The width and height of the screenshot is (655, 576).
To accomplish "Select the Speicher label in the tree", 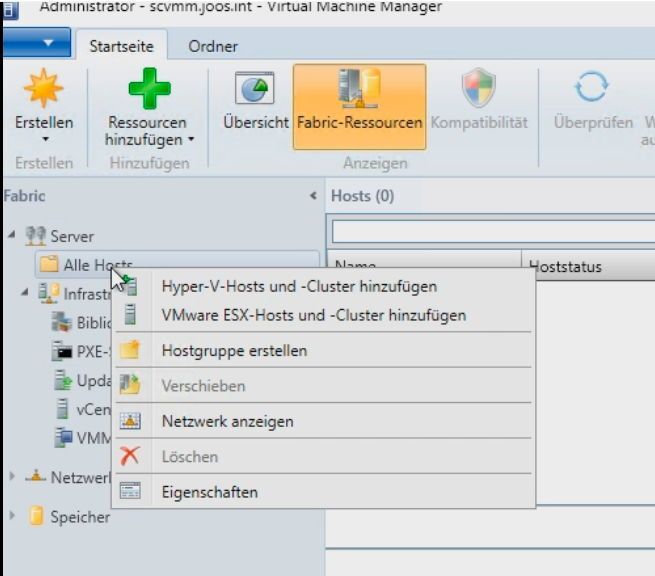I will 80,517.
